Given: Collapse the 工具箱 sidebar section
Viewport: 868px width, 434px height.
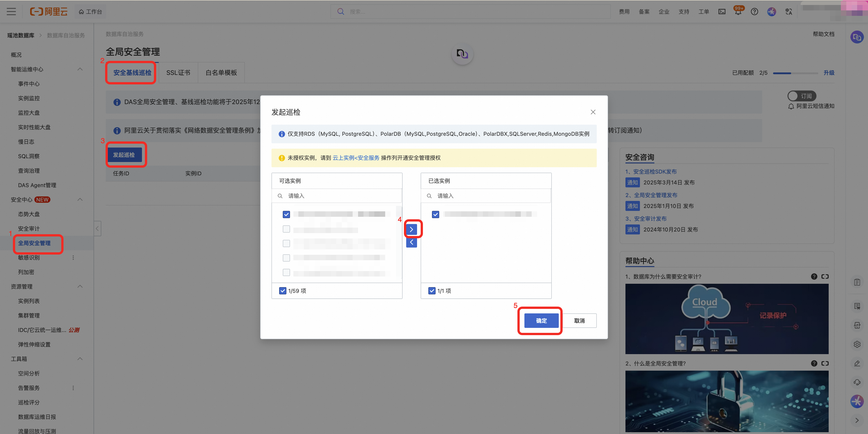Looking at the screenshot, I should tap(80, 359).
